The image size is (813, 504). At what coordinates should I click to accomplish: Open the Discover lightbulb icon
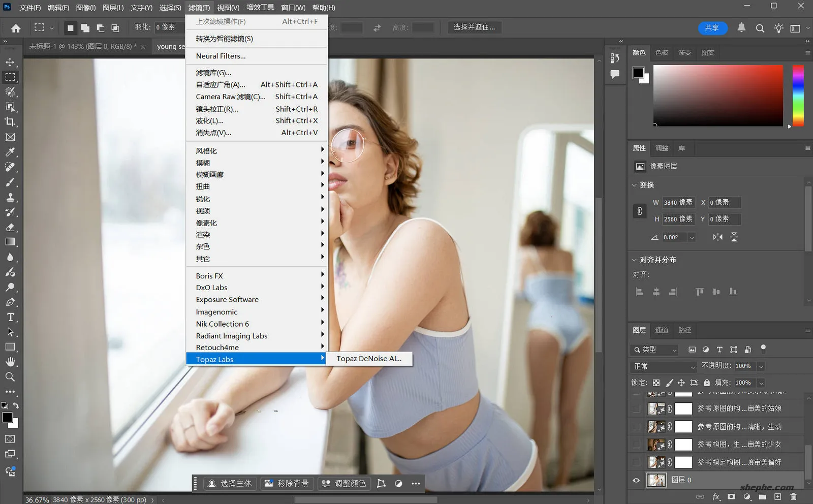[778, 28]
